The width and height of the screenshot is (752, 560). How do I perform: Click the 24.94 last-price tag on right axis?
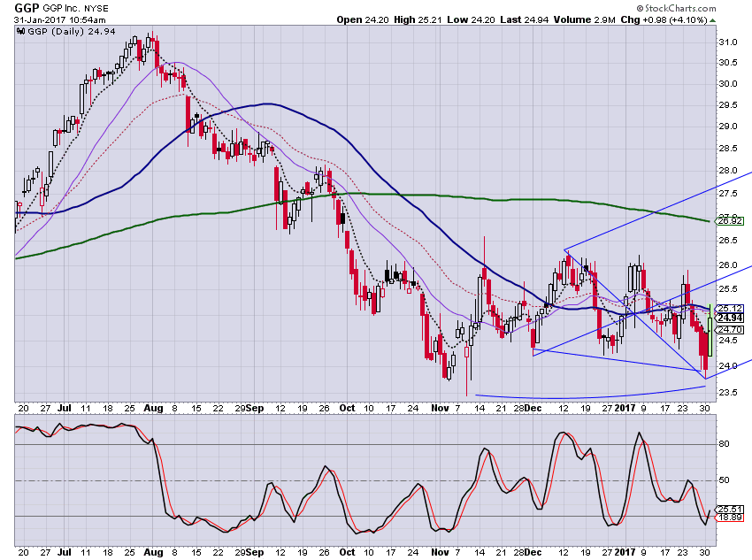(730, 318)
